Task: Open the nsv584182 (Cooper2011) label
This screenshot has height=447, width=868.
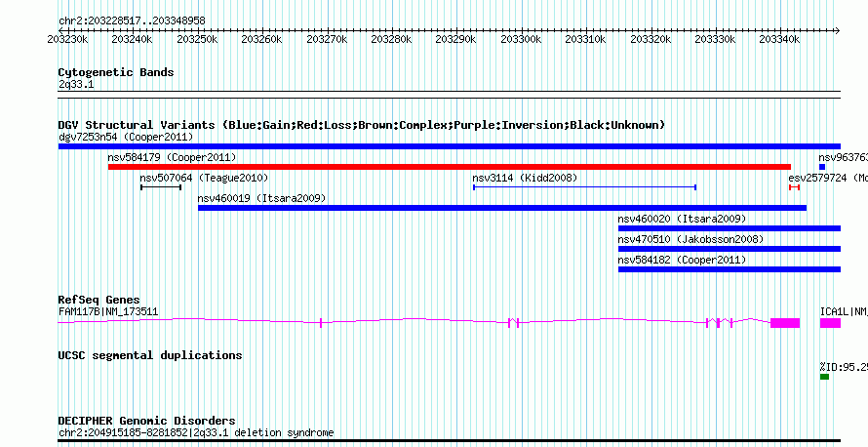Action: point(682,260)
